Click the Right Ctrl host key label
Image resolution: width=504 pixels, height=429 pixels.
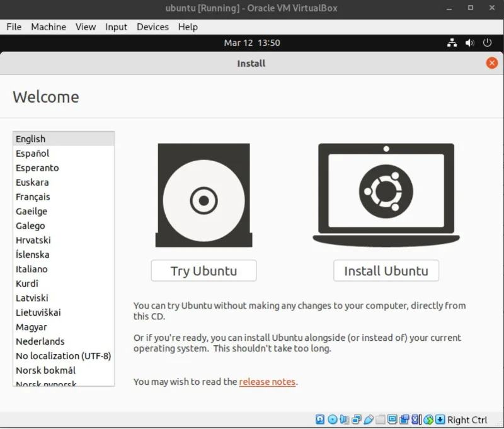[x=467, y=420]
